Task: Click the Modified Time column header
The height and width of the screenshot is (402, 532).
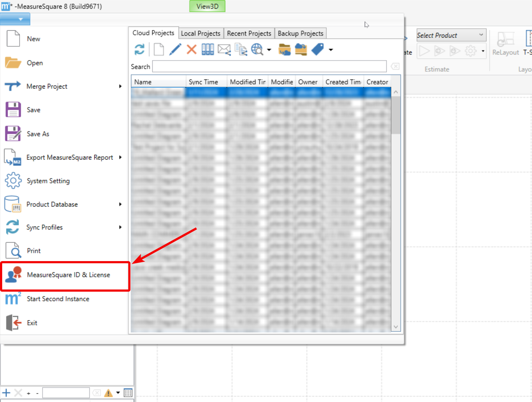Action: pos(248,82)
